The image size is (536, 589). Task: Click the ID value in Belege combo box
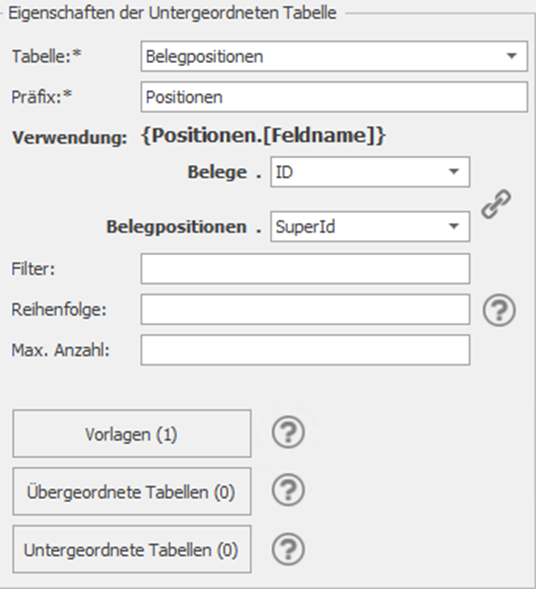[284, 172]
